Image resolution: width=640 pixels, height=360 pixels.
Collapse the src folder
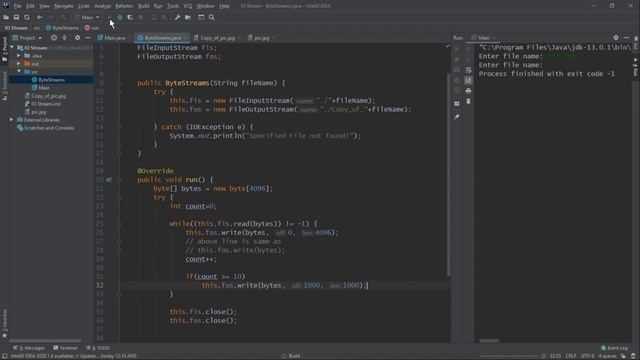point(19,72)
